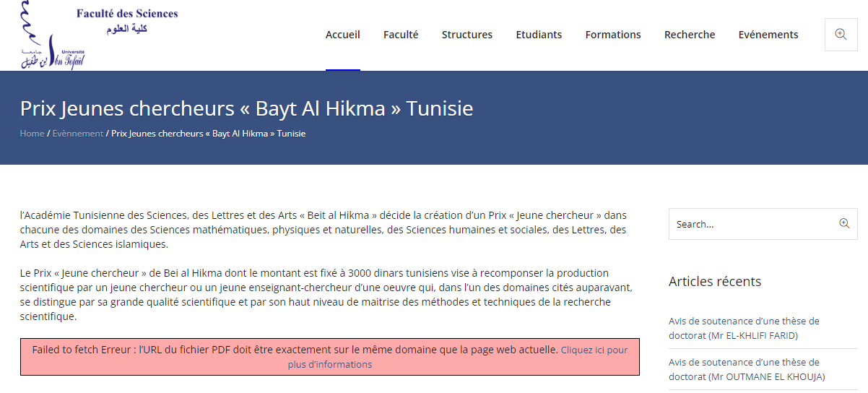Click current breadcrumb 'Prix Jeunes chercheurs « Bayt Al Hikma » Tunisie'
The width and height of the screenshot is (868, 393).
(x=209, y=134)
